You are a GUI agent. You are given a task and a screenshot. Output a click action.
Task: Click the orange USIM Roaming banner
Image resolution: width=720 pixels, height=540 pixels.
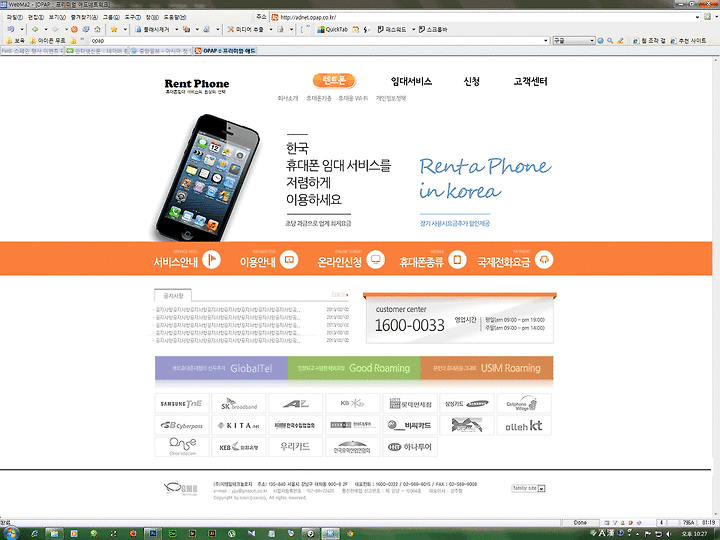[487, 368]
